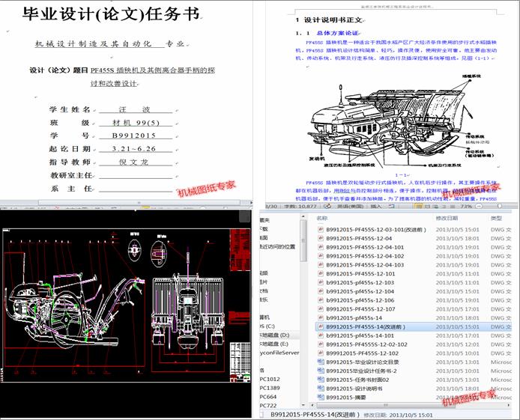This screenshot has width=520, height=420.
Task: Switch to Draft view in Word
Action: pyautogui.click(x=452, y=207)
